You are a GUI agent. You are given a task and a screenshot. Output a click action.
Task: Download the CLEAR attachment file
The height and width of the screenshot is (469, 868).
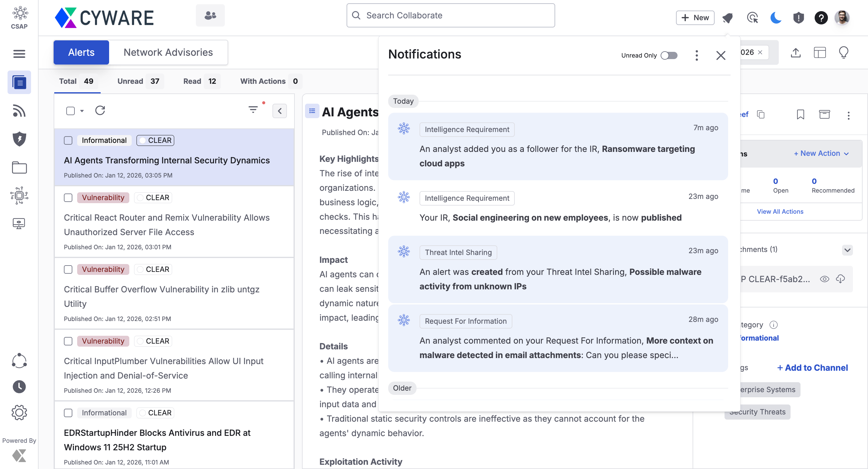pos(840,279)
